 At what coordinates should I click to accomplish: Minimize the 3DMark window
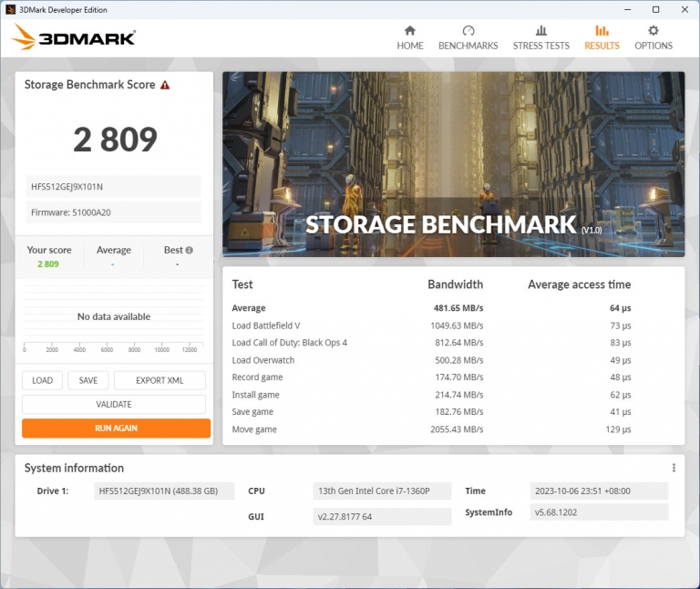click(627, 9)
